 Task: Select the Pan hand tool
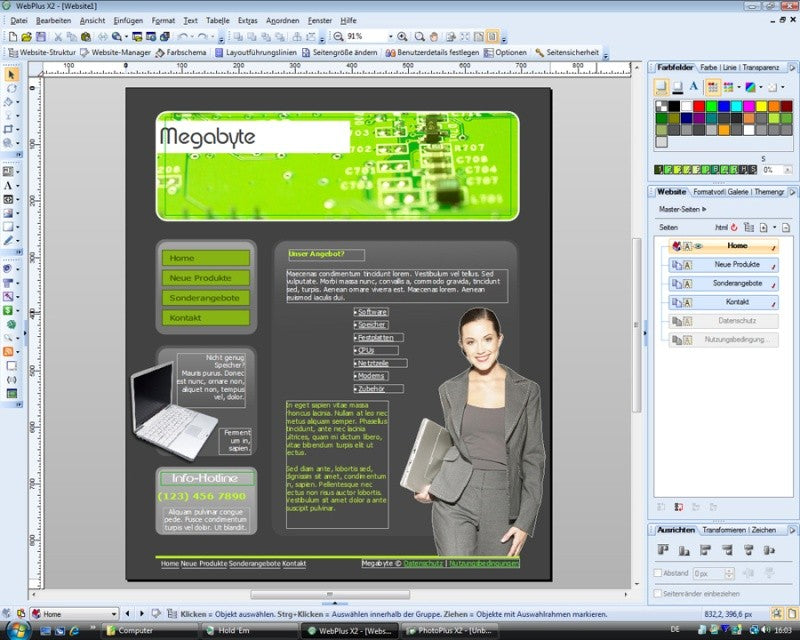pos(434,37)
